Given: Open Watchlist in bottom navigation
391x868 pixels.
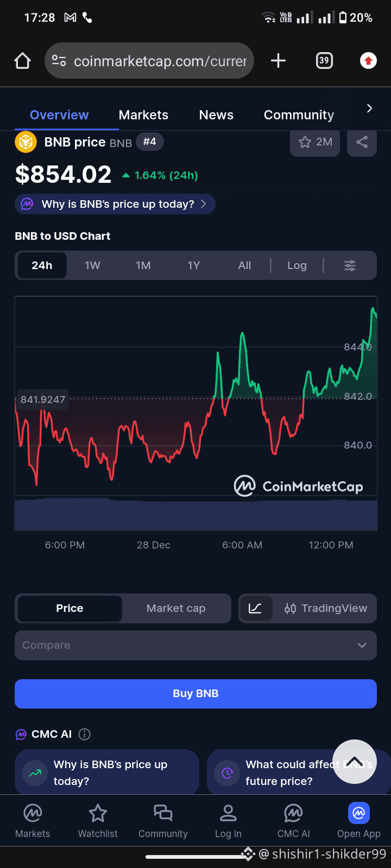Looking at the screenshot, I should tap(98, 821).
